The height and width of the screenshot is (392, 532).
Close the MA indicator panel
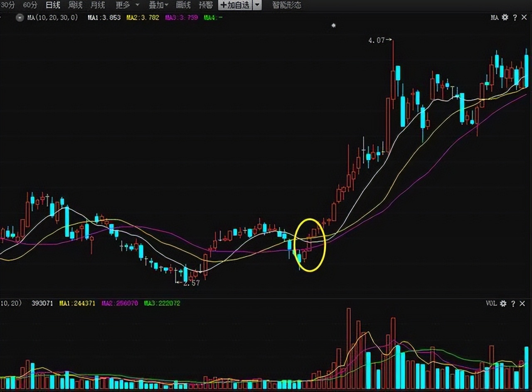tap(524, 17)
